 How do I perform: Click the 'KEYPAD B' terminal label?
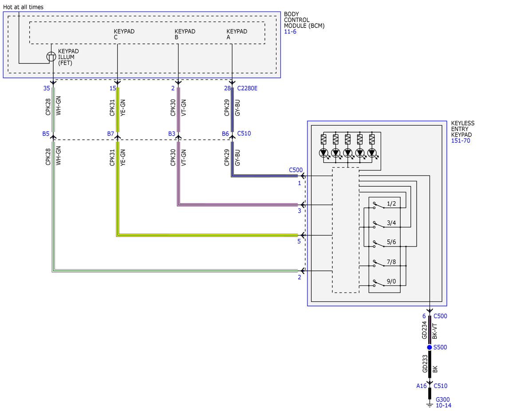coord(185,34)
